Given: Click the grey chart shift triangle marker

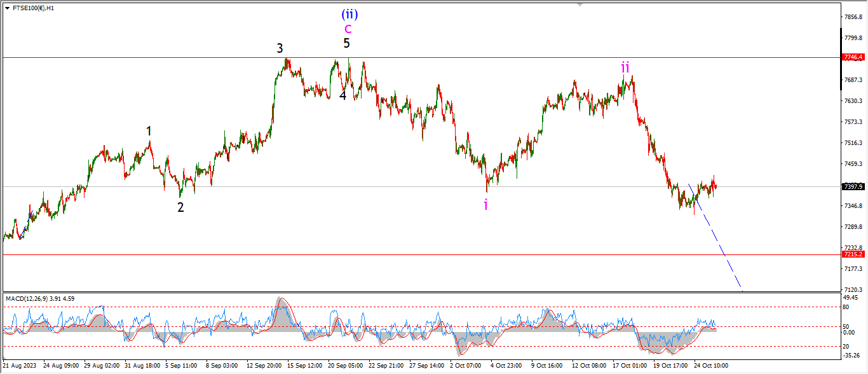Looking at the screenshot, I should (579, 4).
